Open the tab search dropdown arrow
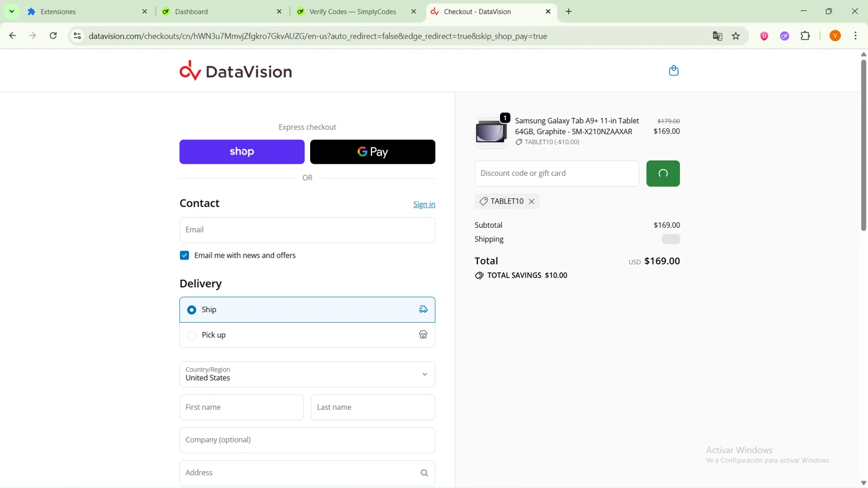868x488 pixels. coord(12,12)
